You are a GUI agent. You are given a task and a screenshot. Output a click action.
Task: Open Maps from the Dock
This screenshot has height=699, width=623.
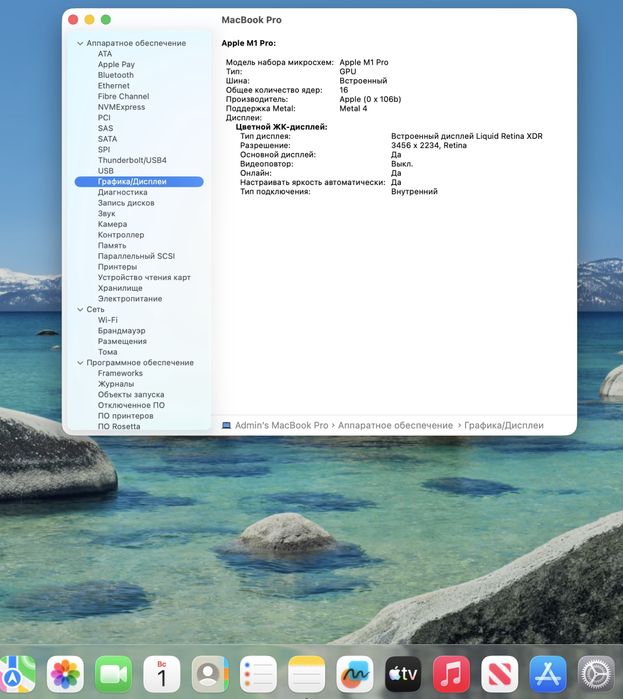16,674
